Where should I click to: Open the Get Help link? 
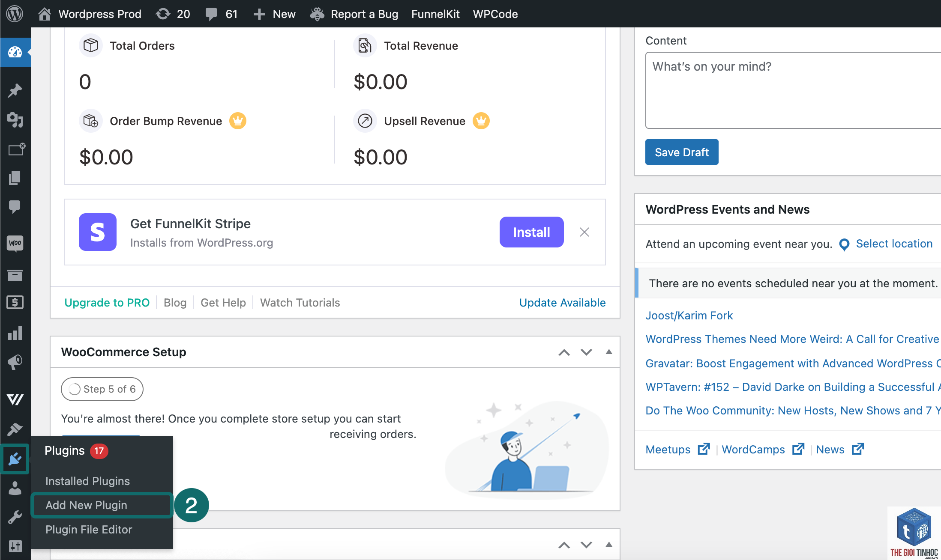point(223,303)
